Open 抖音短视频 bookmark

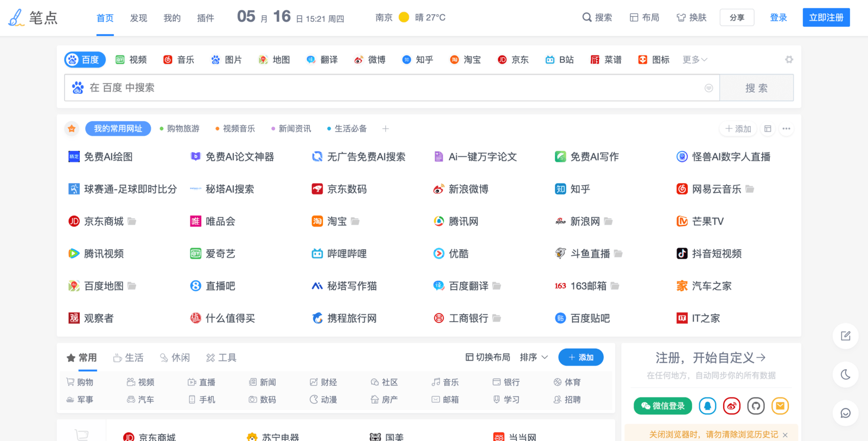[x=709, y=254]
